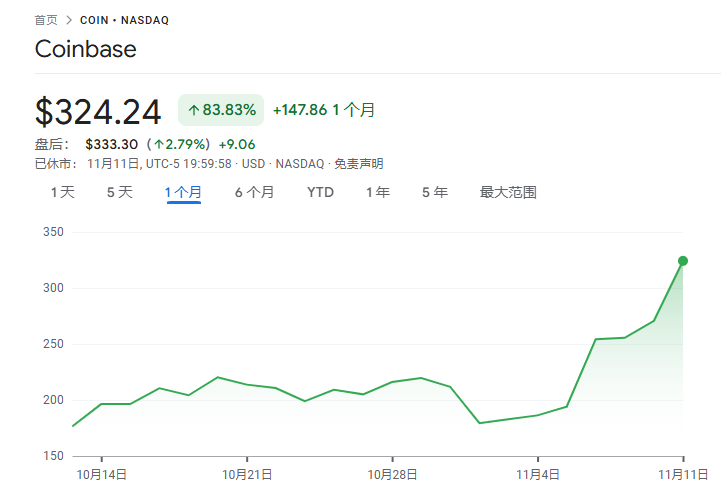The height and width of the screenshot is (491, 721).
Task: Open the 免责声明 disclaimer link
Action: (358, 164)
